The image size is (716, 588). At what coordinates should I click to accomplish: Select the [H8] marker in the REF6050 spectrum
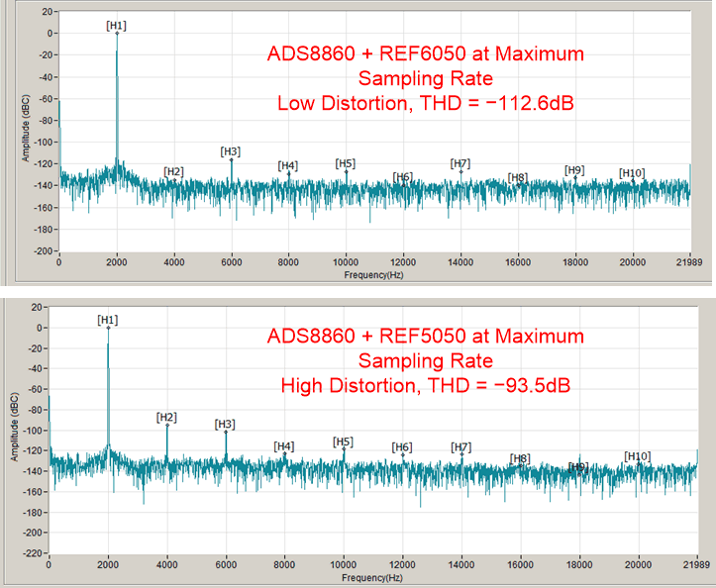click(518, 177)
